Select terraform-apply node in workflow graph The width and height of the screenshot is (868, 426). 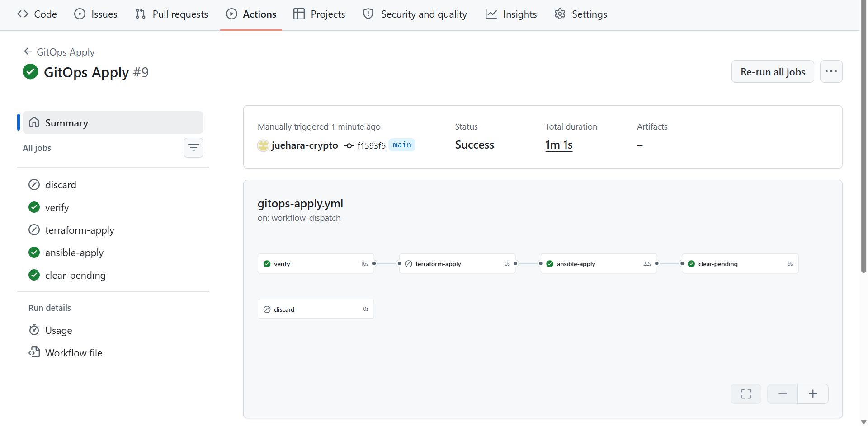click(x=457, y=264)
